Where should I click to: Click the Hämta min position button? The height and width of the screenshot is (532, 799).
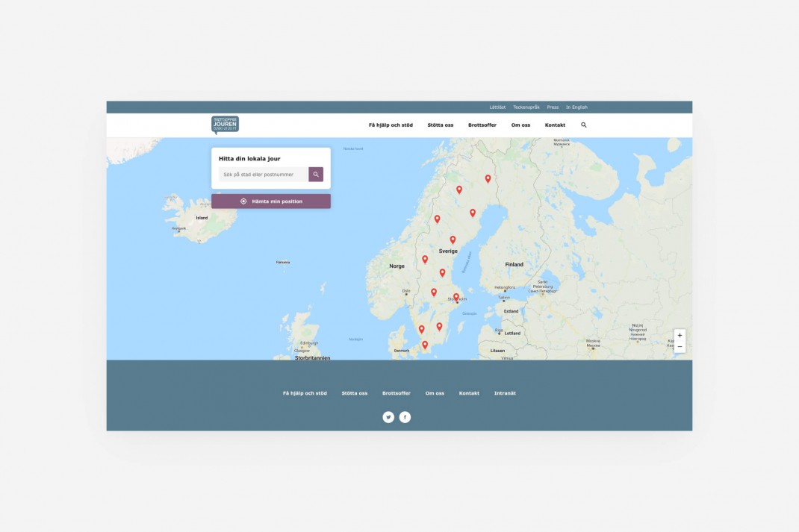271,201
